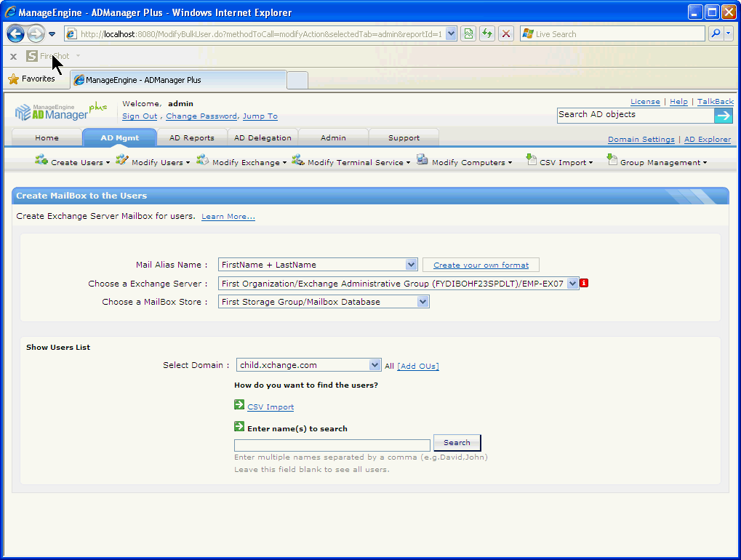The width and height of the screenshot is (741, 560).
Task: Open the Learn More... link
Action: click(228, 217)
